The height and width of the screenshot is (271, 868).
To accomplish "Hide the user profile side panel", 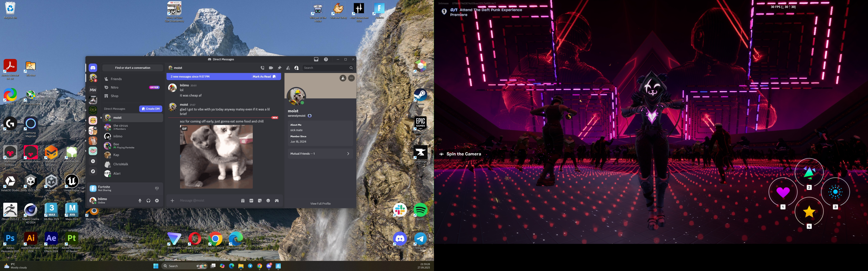I will 297,68.
